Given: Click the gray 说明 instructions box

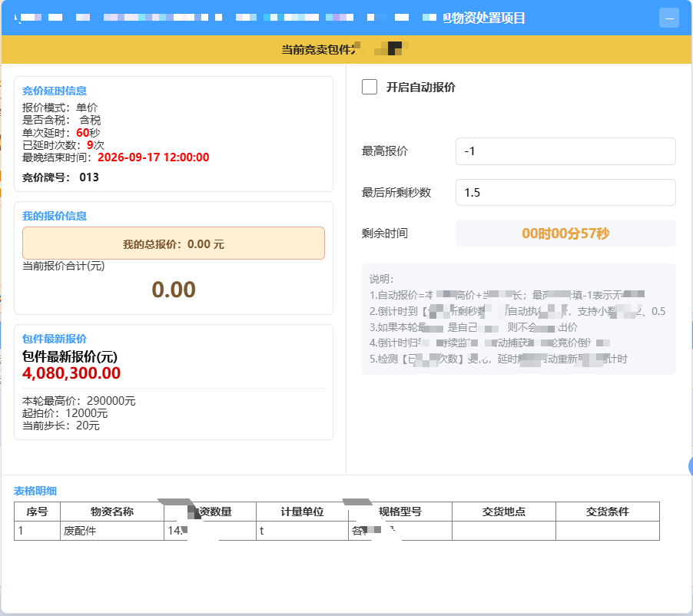Looking at the screenshot, I should [519, 319].
